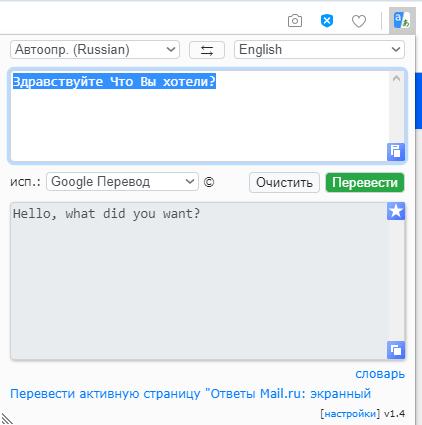422x425 pixels.
Task: Click the Очистить button
Action: [x=284, y=182]
